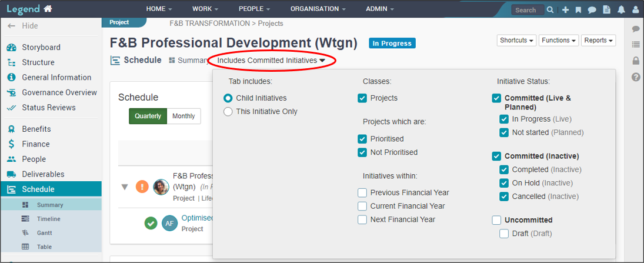Toggle Completed (Inactive) checkbox

click(504, 169)
